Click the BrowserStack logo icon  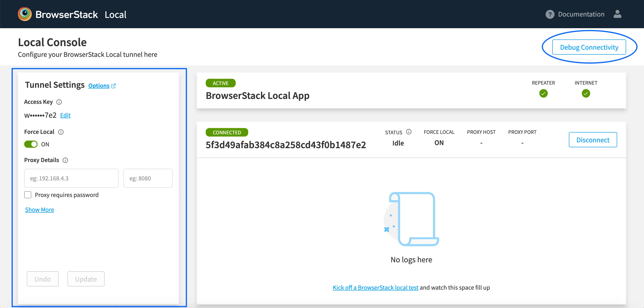pos(25,14)
